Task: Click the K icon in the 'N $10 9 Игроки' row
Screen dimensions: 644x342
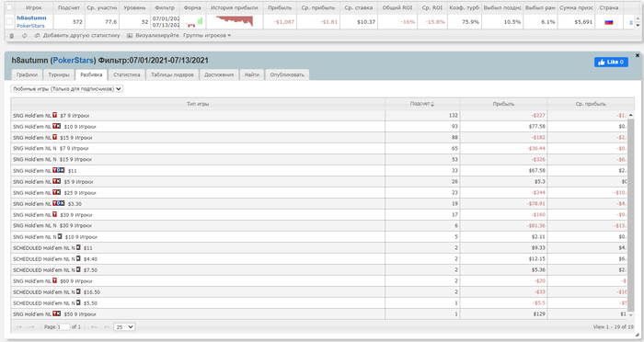Action: click(60, 236)
